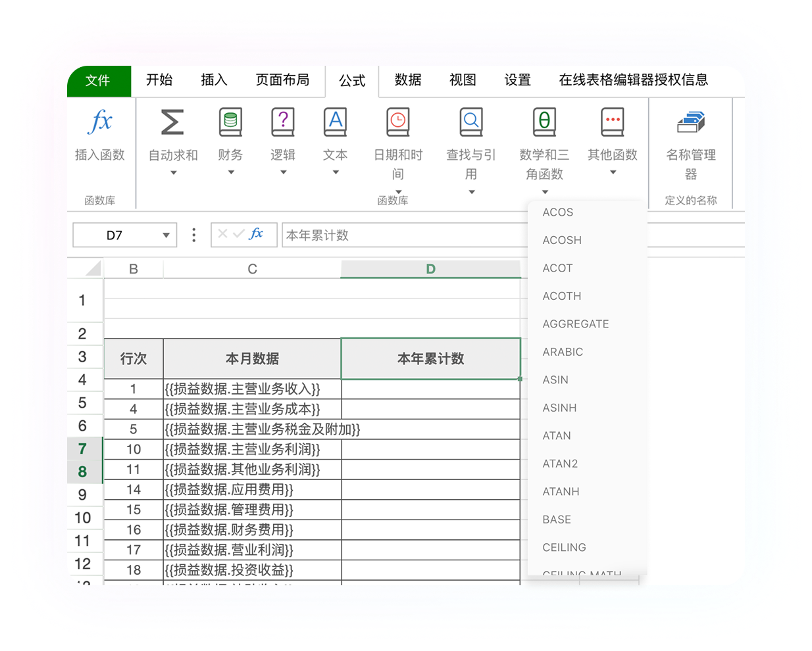This screenshot has width=812, height=651.
Task: Click the 文件 (File) green button
Action: click(x=99, y=80)
